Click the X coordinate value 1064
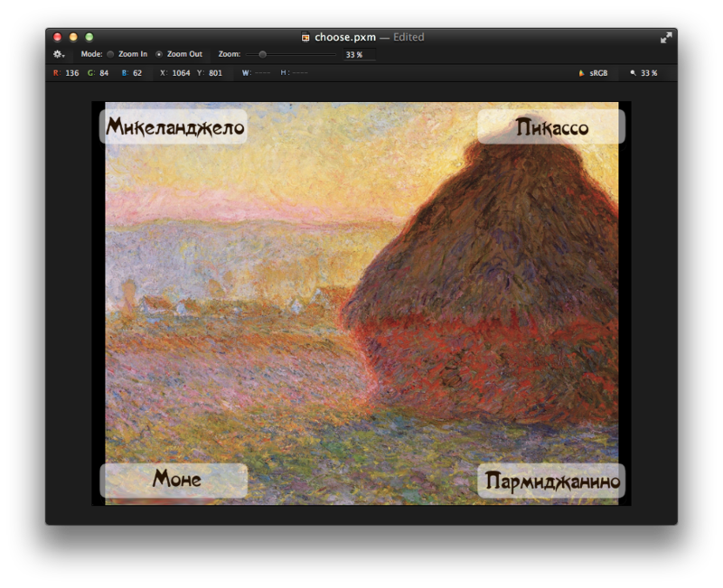 coord(181,73)
